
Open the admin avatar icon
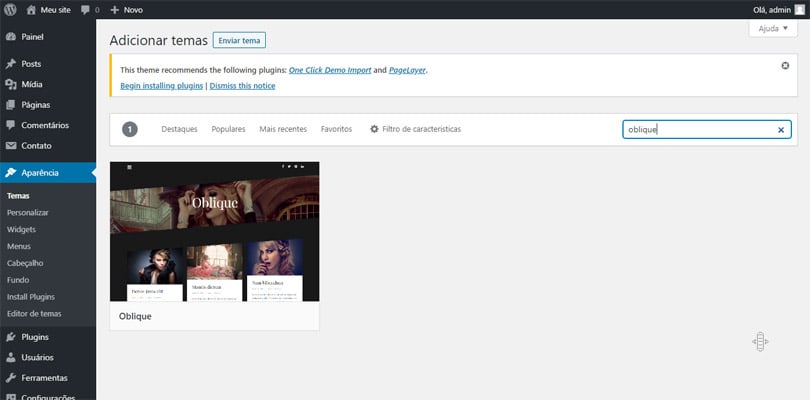(x=799, y=10)
